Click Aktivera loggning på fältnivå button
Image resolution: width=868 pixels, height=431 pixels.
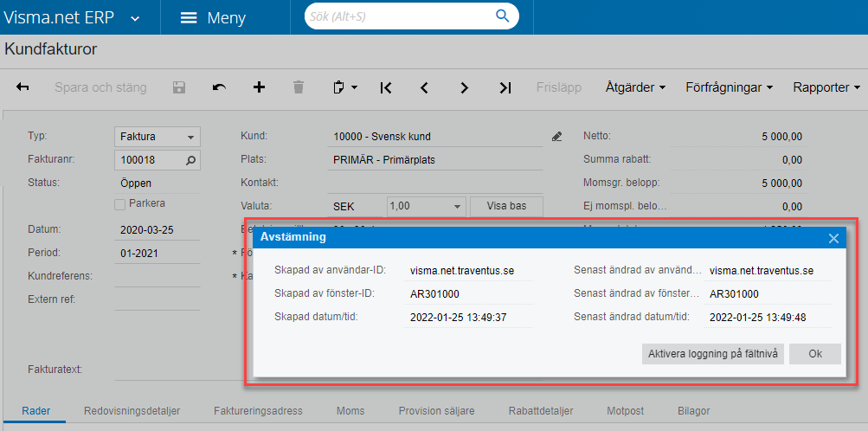pyautogui.click(x=714, y=353)
